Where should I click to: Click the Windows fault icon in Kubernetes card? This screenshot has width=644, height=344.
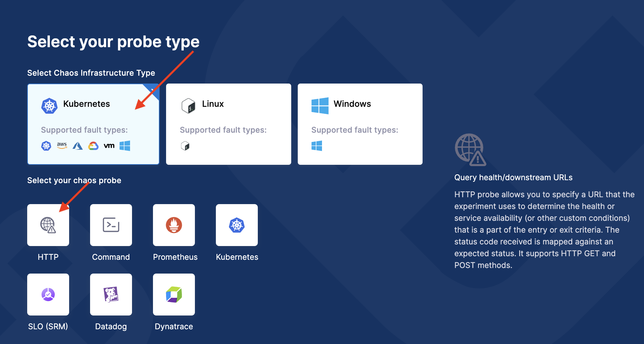pyautogui.click(x=125, y=146)
